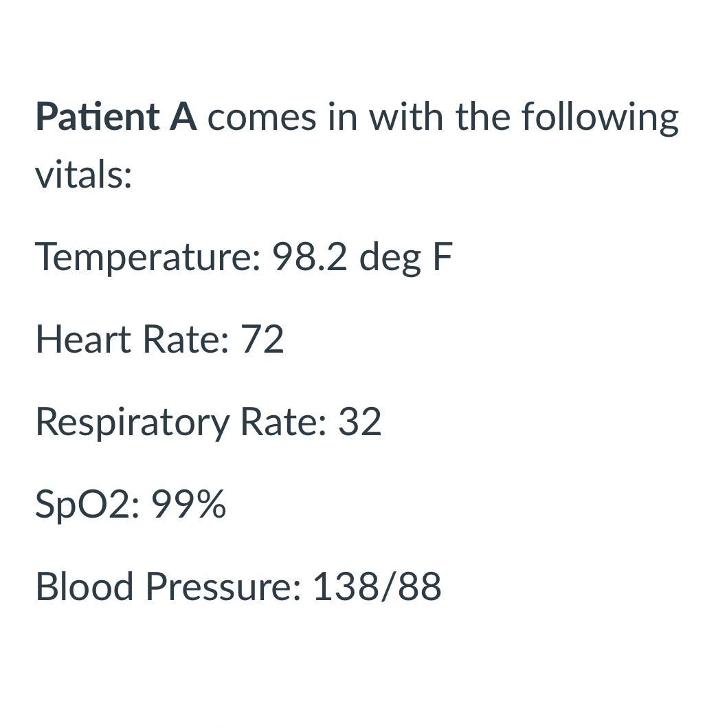Click the word "Respiratory"

tap(132, 422)
